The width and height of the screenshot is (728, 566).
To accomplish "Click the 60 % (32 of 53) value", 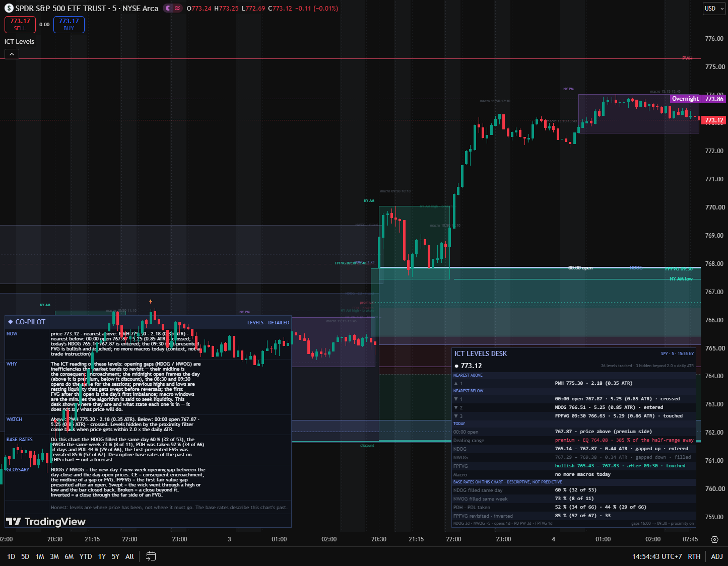I will pyautogui.click(x=576, y=490).
